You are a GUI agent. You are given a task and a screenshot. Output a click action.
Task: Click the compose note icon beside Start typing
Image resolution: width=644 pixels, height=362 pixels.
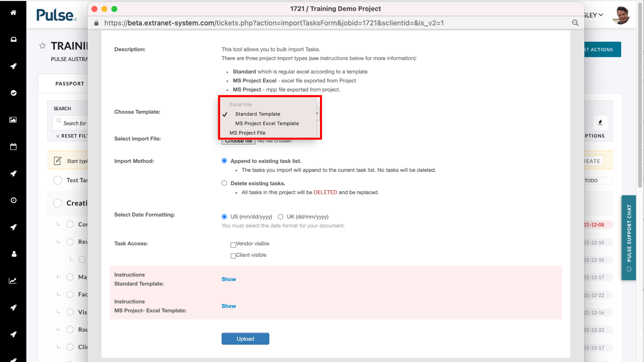pyautogui.click(x=58, y=161)
